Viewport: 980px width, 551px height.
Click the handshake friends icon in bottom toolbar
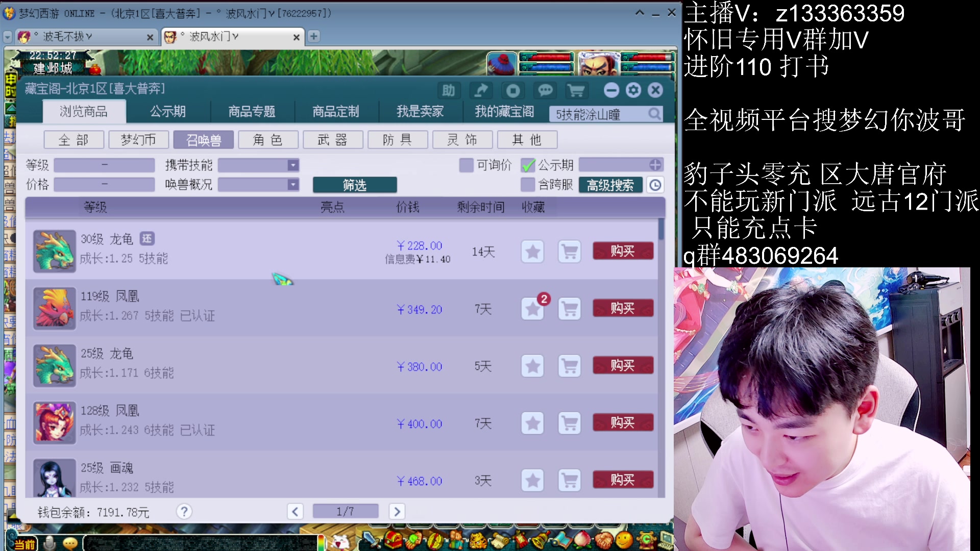point(603,540)
